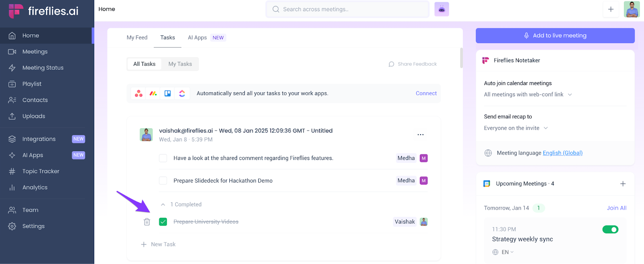
Task: Click the Medha assignee on Fireflies features task
Action: click(412, 158)
